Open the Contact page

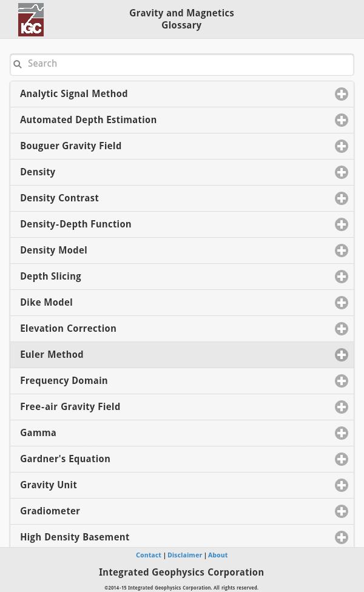(x=149, y=555)
